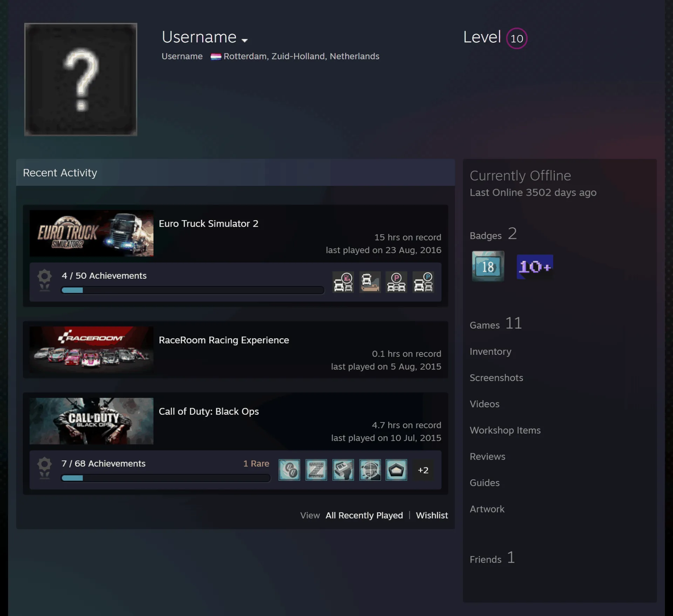
Task: Click the Black Ops Z achievement icon
Action: (x=316, y=470)
